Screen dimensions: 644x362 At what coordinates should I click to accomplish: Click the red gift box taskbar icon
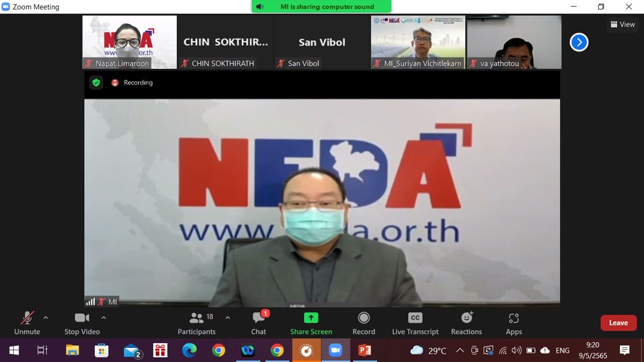point(160,350)
